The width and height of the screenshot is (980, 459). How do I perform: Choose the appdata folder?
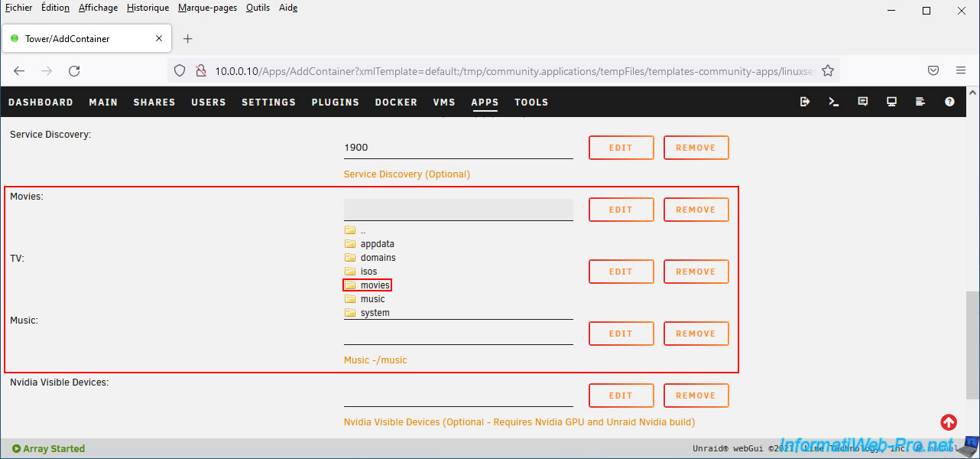point(377,244)
